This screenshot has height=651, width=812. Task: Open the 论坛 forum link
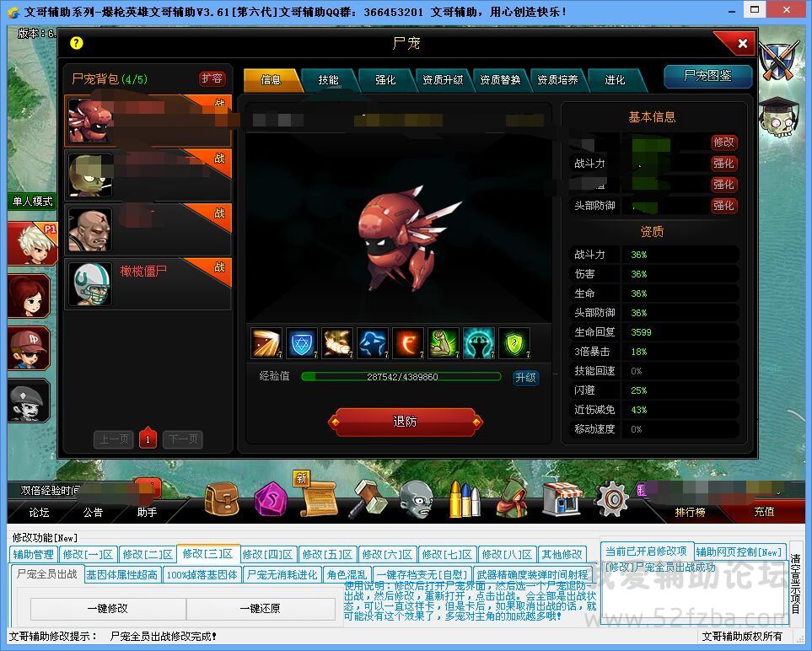click(40, 512)
